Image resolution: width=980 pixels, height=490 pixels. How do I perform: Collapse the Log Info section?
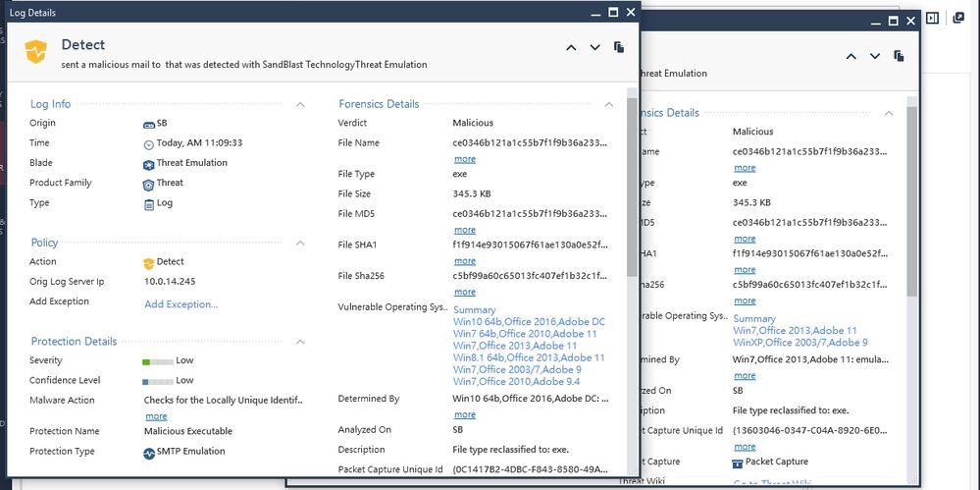[300, 104]
